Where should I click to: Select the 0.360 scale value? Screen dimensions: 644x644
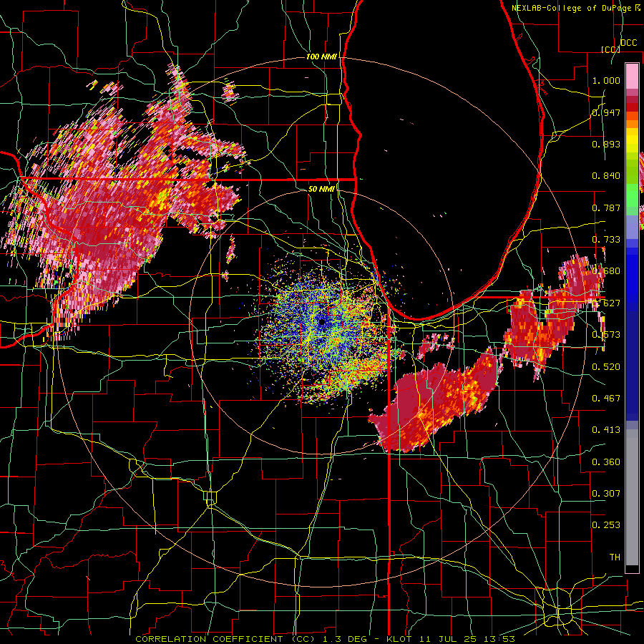pyautogui.click(x=606, y=462)
